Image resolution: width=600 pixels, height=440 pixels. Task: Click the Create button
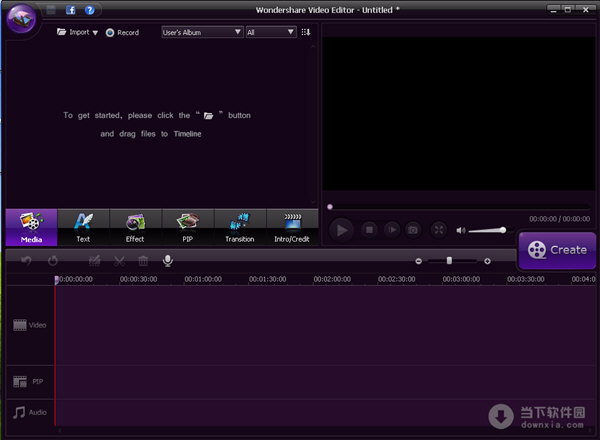[x=557, y=250]
